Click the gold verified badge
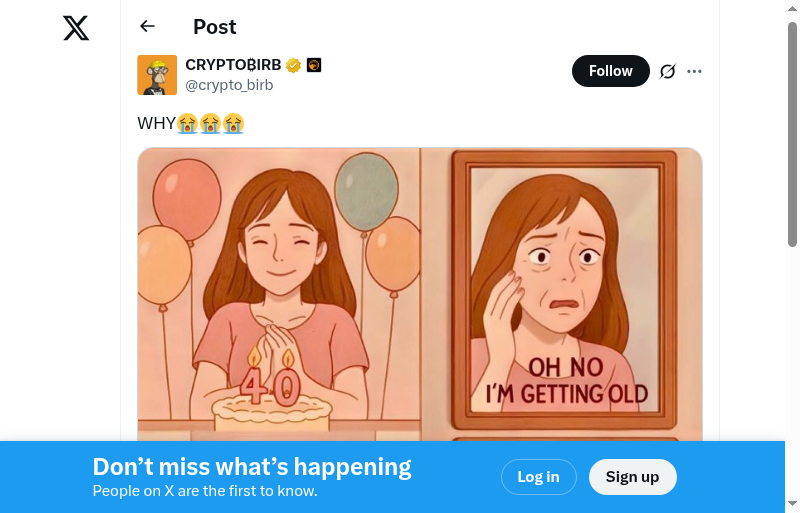 (x=293, y=66)
